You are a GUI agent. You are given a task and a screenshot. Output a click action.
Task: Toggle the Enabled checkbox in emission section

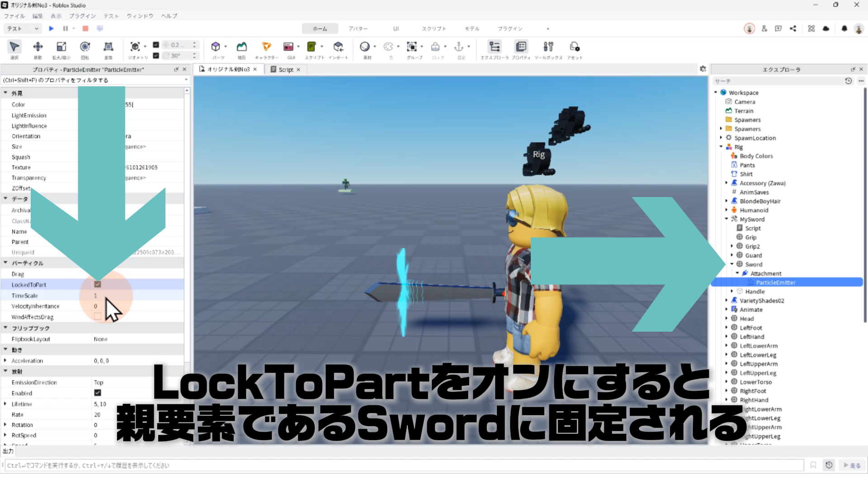pos(98,393)
